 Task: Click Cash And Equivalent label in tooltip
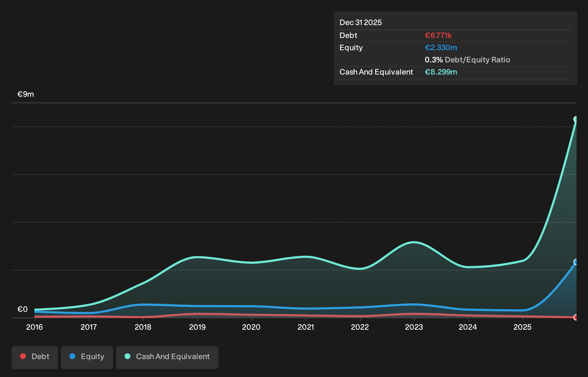coord(376,72)
